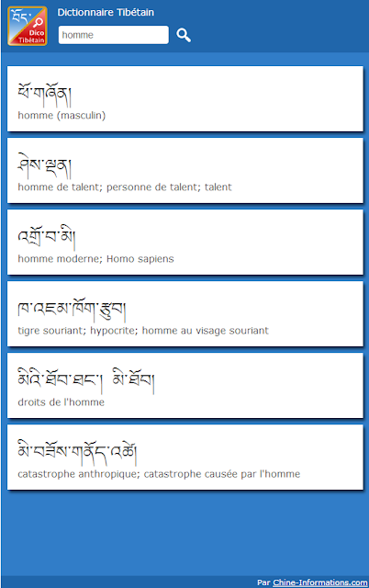Click the 'hypocrite' definition text
Image resolution: width=369 pixels, height=588 pixels.
coord(112,331)
